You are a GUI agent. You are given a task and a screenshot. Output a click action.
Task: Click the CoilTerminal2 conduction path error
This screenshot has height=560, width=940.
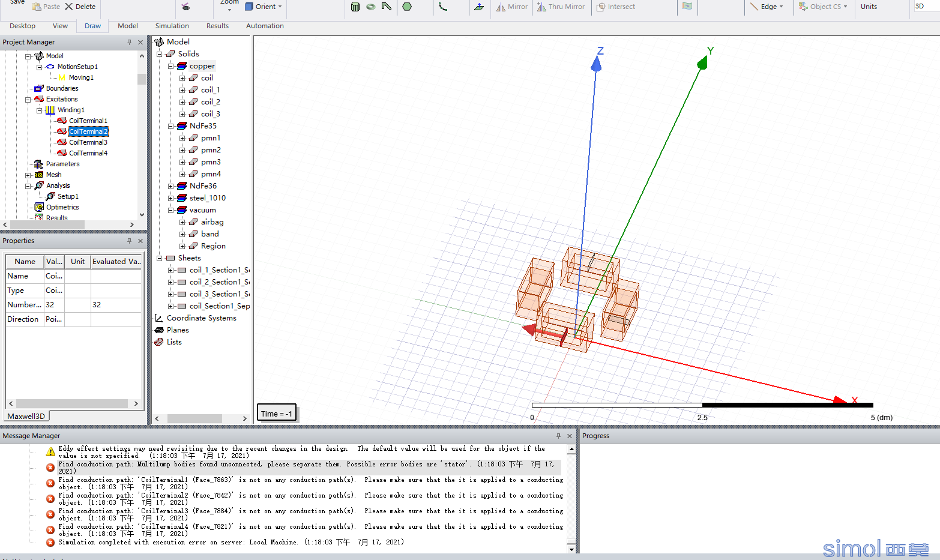(310, 499)
